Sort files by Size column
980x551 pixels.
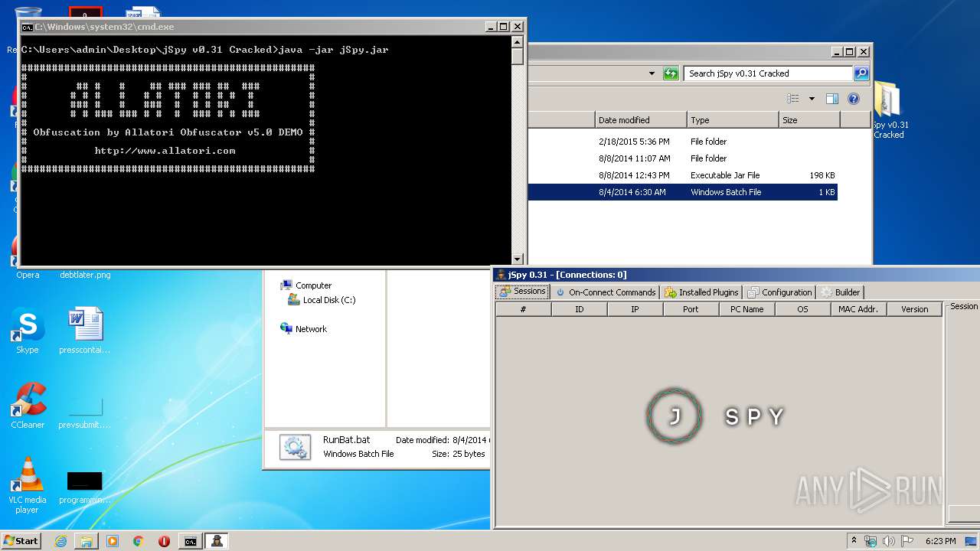click(x=809, y=120)
